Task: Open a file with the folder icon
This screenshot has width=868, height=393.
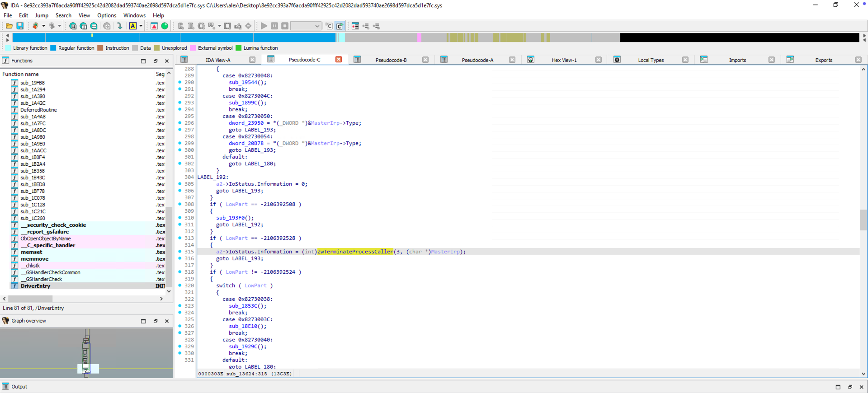Action: tap(9, 26)
